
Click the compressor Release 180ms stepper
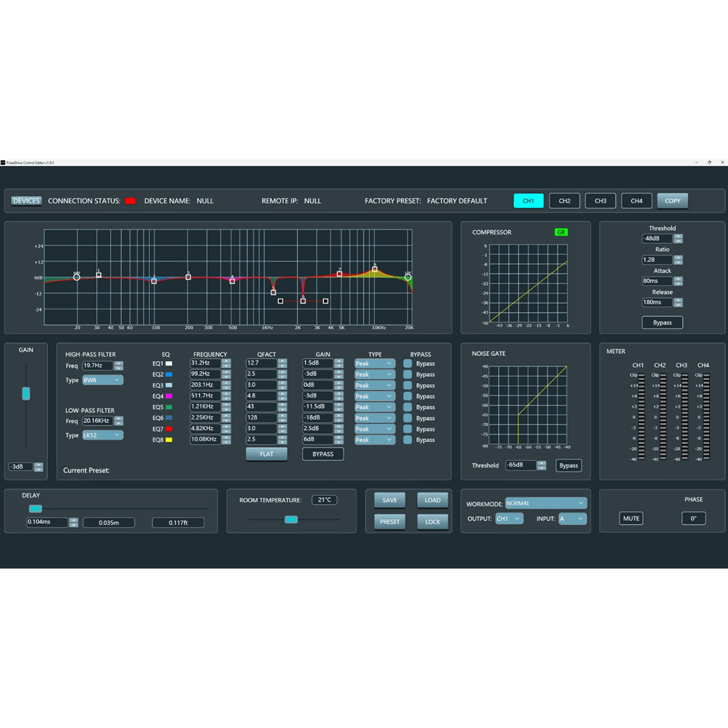click(x=678, y=302)
